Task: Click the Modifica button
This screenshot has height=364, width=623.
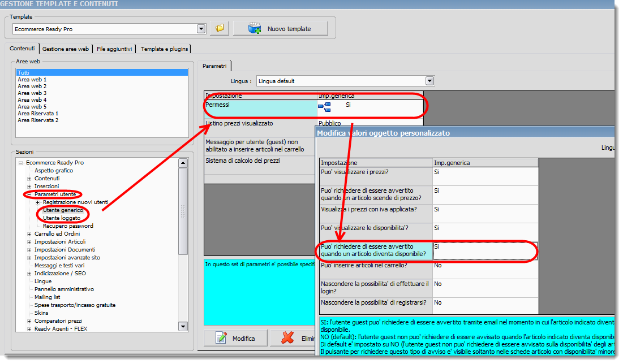Action: (235, 338)
